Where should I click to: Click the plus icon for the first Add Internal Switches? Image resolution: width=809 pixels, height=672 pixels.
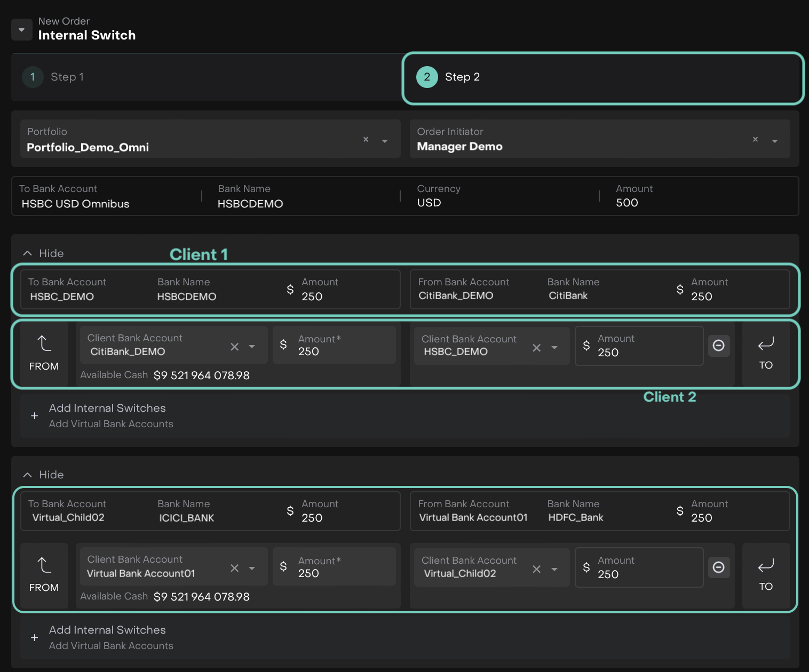[x=34, y=416]
